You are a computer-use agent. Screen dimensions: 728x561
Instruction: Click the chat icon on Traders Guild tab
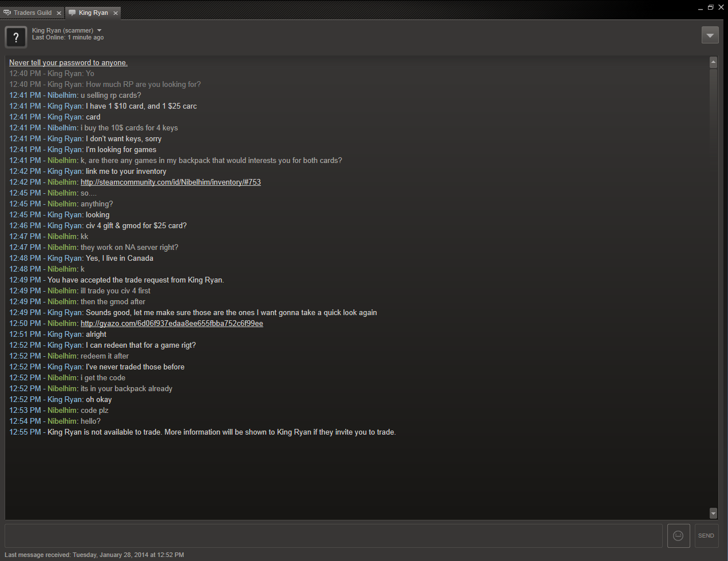coord(7,13)
